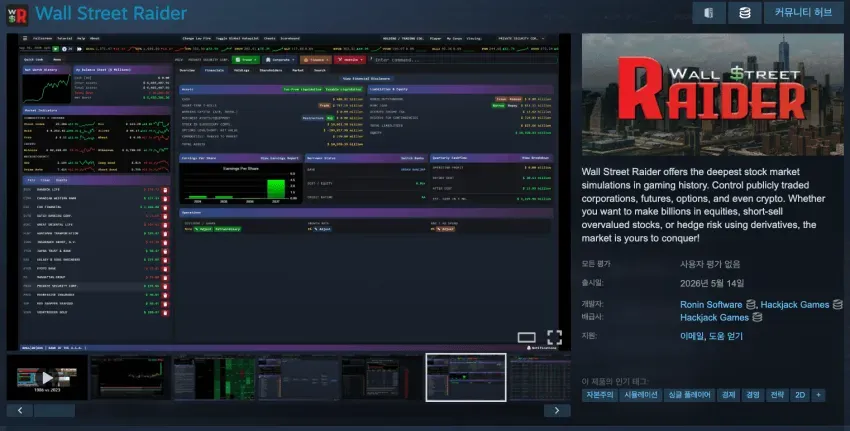Screen dimensions: 850x431
Task: Show the fifth screenshot thumbnail in strip
Action: coord(382,377)
